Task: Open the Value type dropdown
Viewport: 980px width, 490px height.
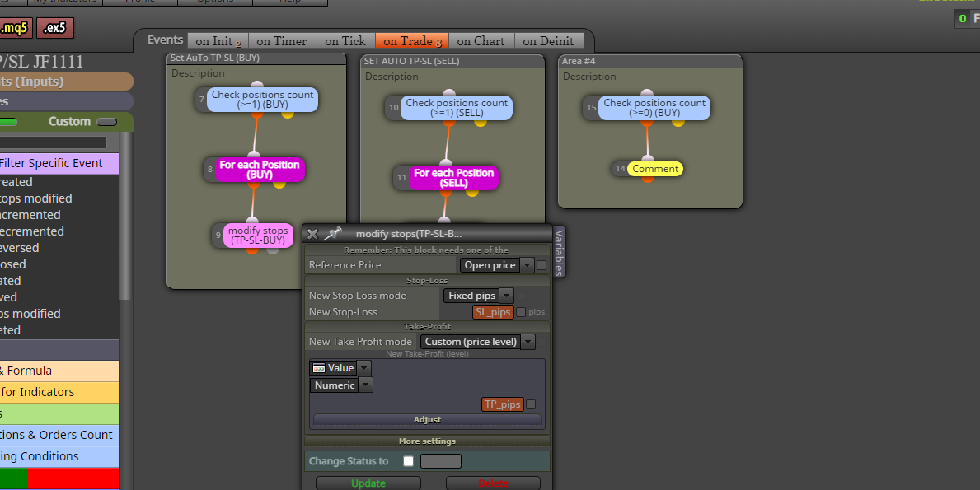Action: 340,368
